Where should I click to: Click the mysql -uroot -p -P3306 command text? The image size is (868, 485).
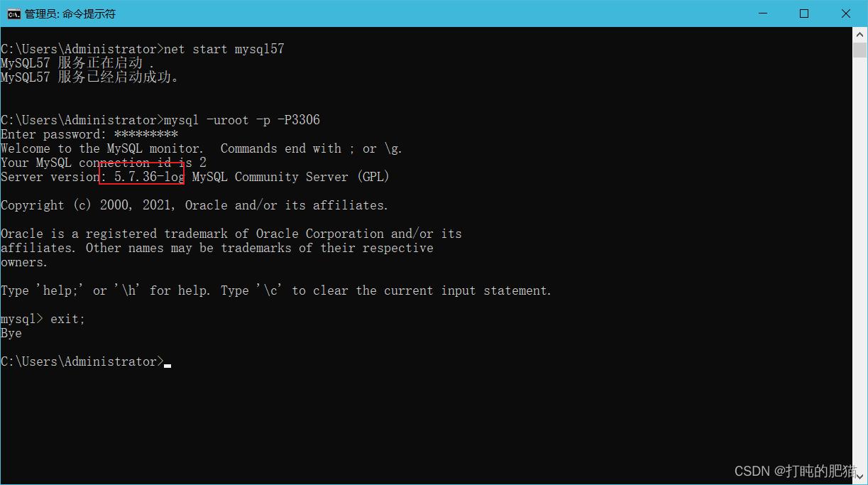click(241, 119)
